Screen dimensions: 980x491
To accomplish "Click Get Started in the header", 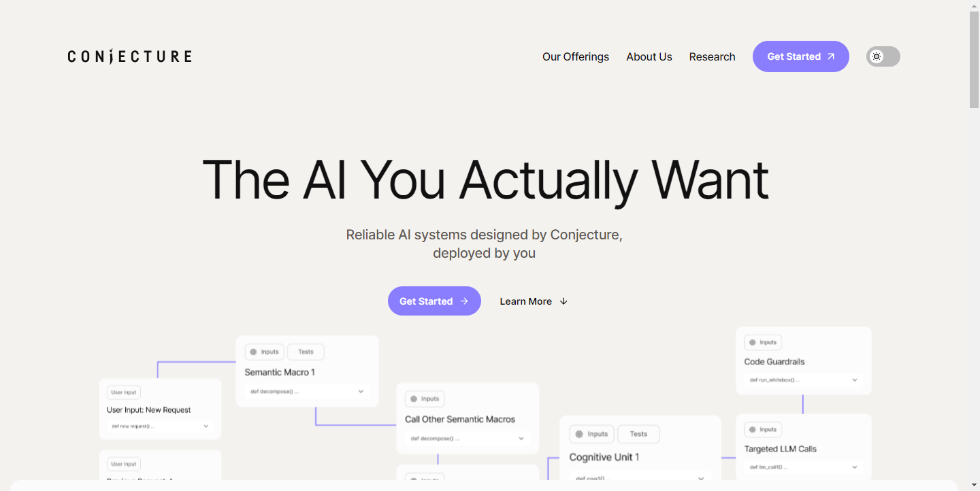I will tap(801, 56).
